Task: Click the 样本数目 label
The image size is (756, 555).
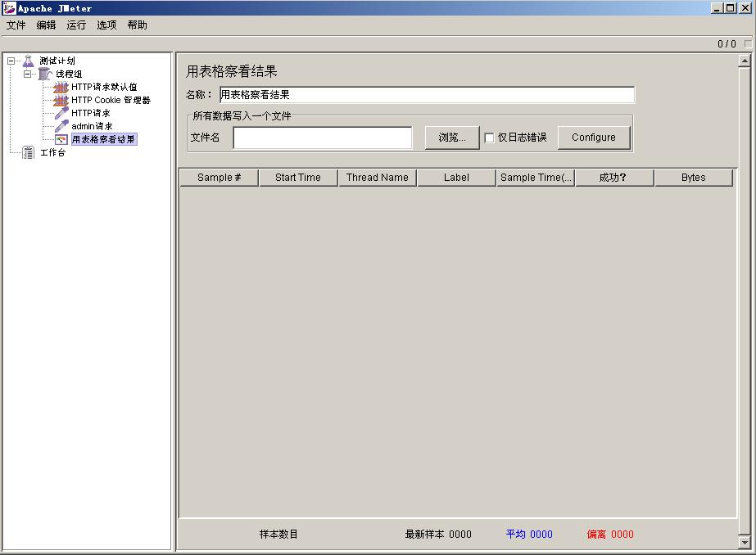Action: [278, 535]
